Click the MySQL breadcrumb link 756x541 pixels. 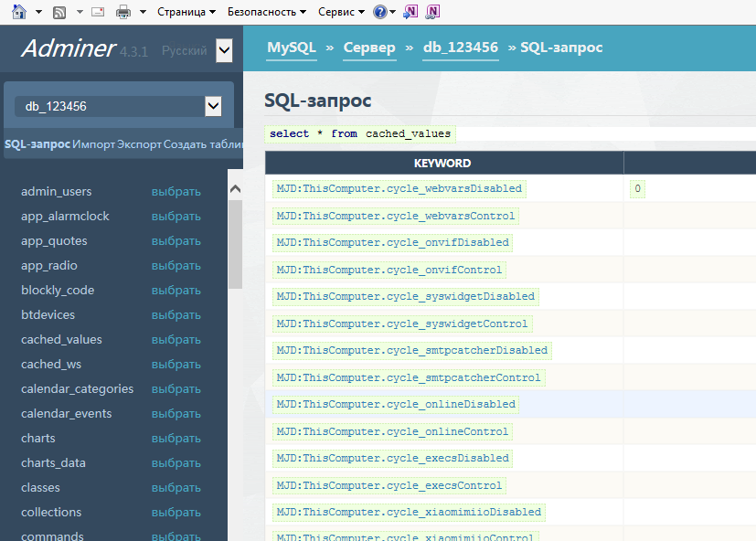tap(291, 48)
